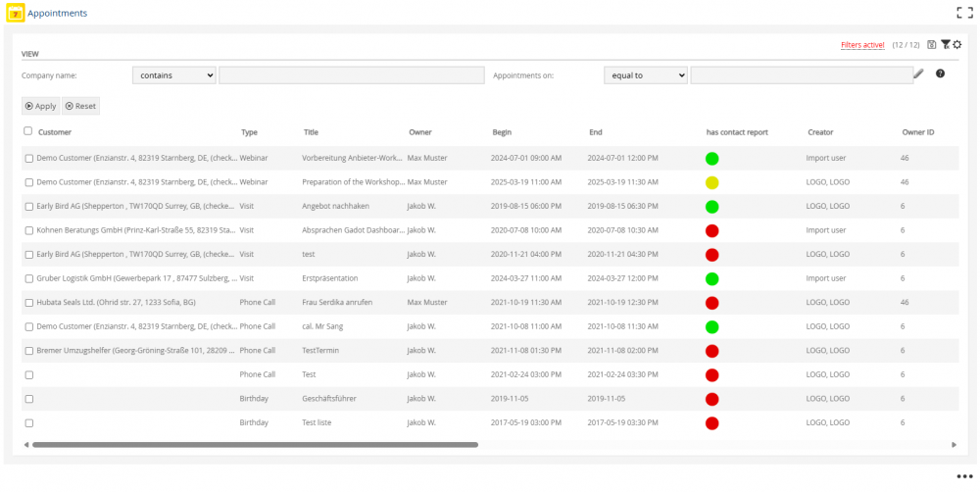Sort by the Type column header
The image size is (980, 492).
click(249, 132)
